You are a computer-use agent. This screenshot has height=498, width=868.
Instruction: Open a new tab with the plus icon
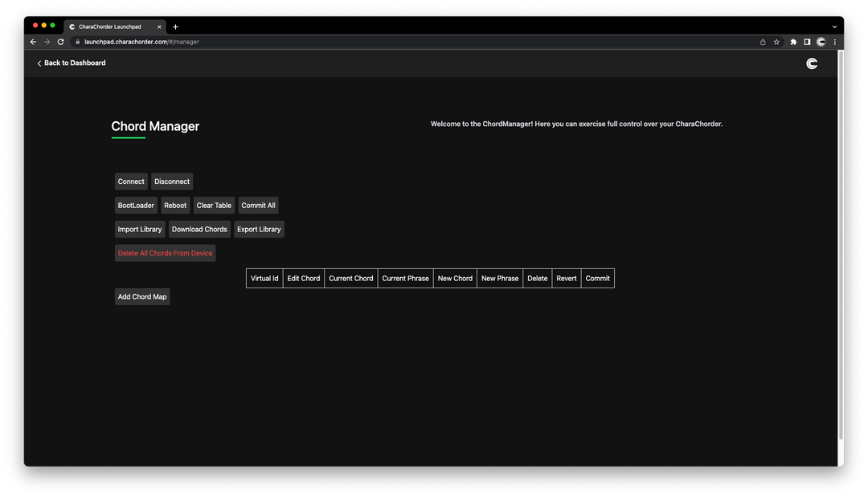(175, 27)
